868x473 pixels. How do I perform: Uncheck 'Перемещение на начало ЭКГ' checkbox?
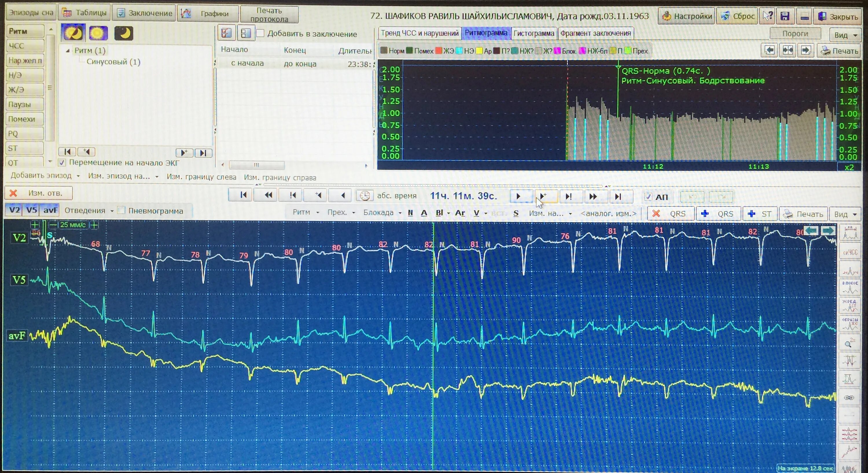pyautogui.click(x=62, y=163)
